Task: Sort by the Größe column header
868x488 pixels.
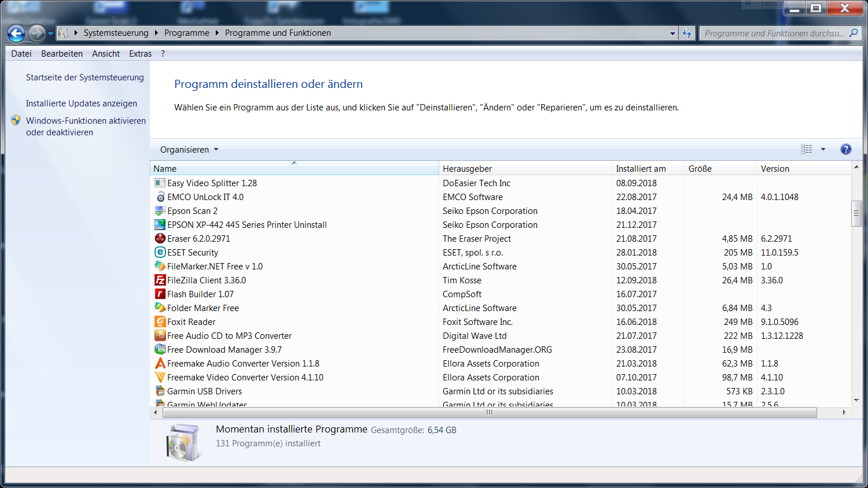Action: [x=721, y=169]
